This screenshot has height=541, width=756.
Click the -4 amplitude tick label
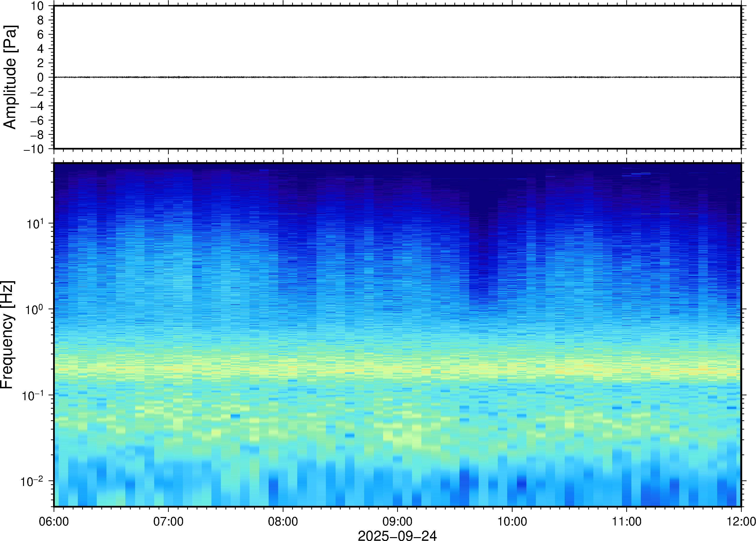tap(37, 106)
